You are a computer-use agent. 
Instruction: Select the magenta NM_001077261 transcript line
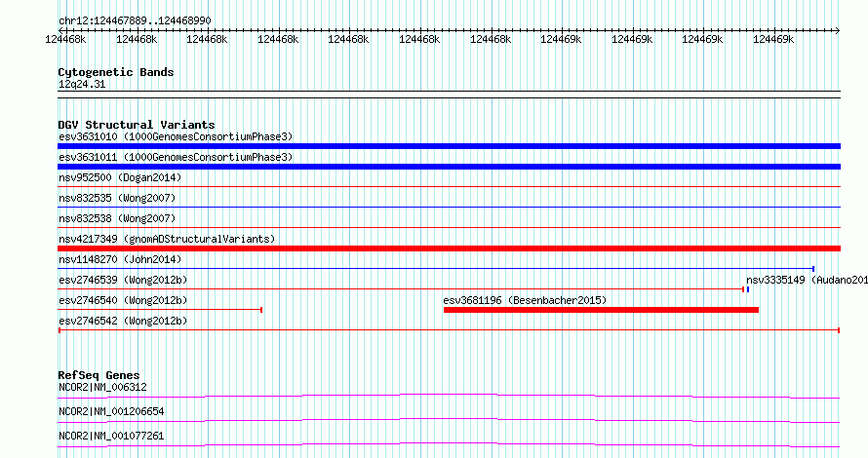(449, 444)
